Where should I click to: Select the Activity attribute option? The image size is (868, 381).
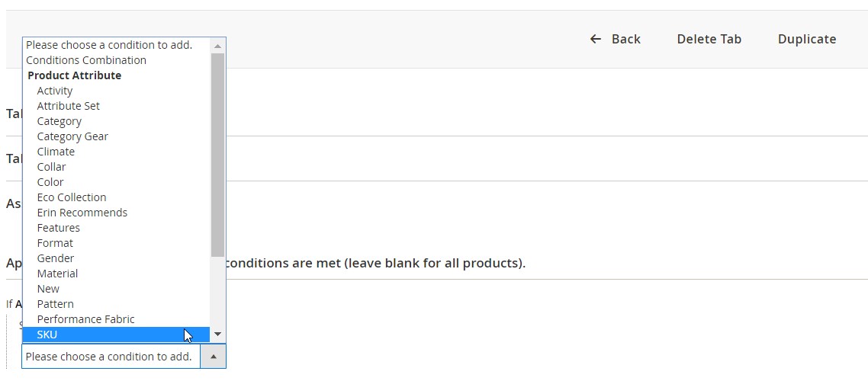pyautogui.click(x=55, y=91)
